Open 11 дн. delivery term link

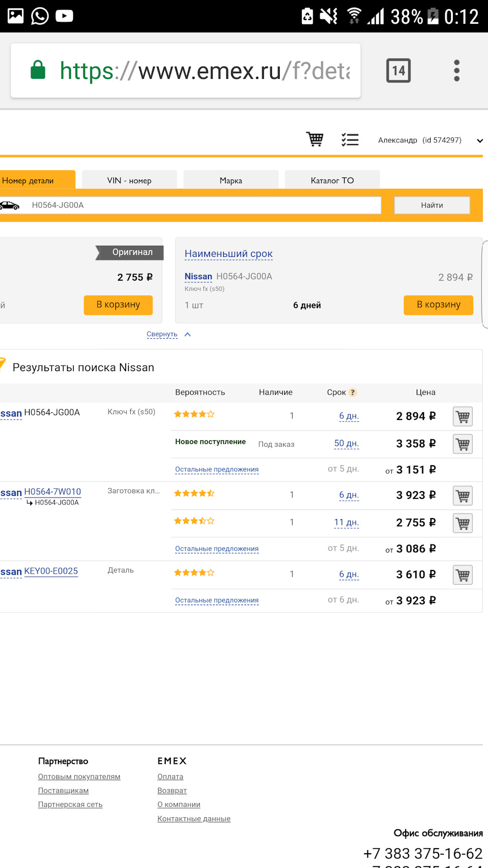(346, 522)
